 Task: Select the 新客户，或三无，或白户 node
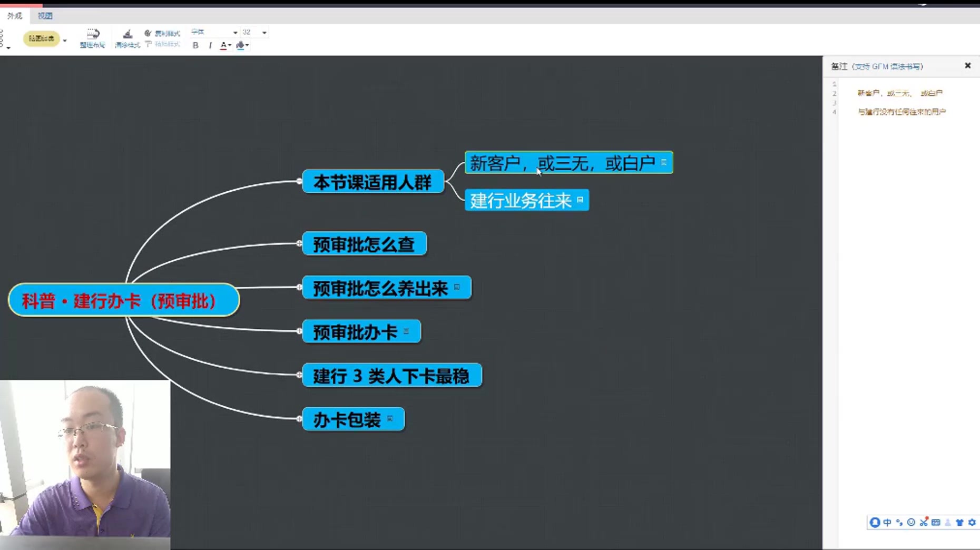pos(569,162)
